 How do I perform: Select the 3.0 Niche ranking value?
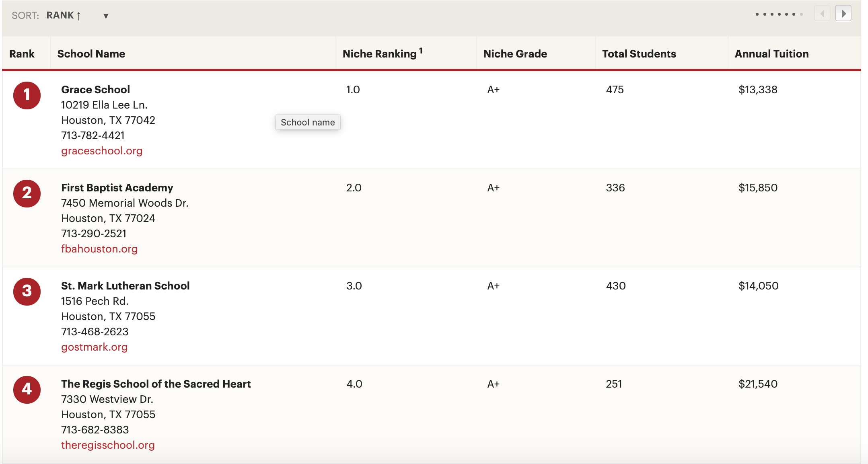coord(354,286)
